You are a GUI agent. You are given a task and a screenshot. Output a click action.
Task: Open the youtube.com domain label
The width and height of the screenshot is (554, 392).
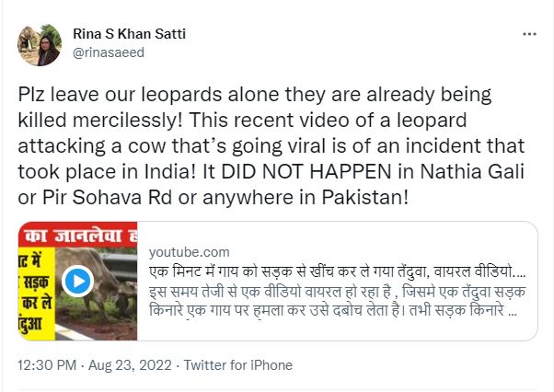click(189, 252)
